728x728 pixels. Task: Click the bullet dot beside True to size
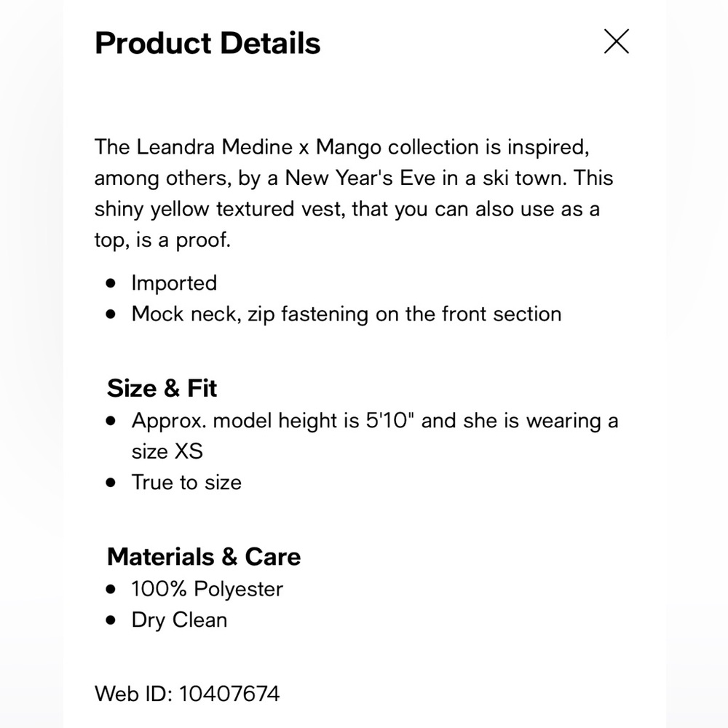click(x=111, y=483)
